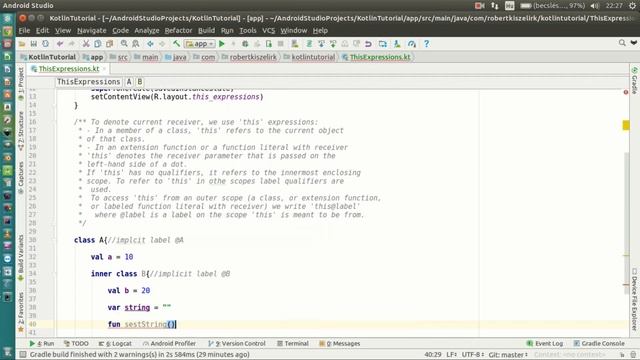Navigate back with the blue arrow
Viewport: 640px width, 360px height.
(150, 44)
